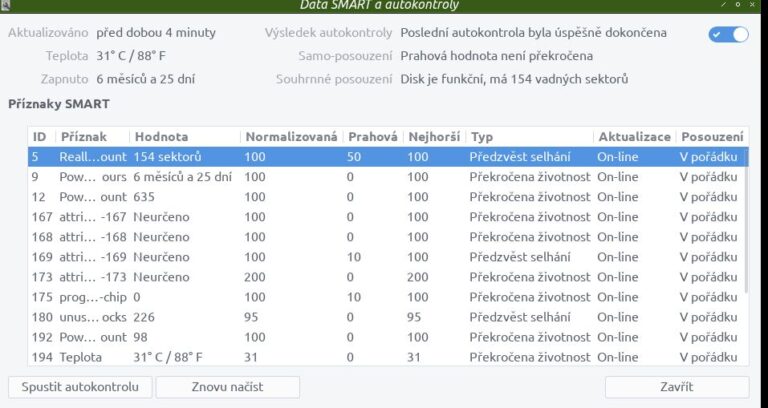
Task: Close the dialog with Zavřít button
Action: (x=676, y=387)
